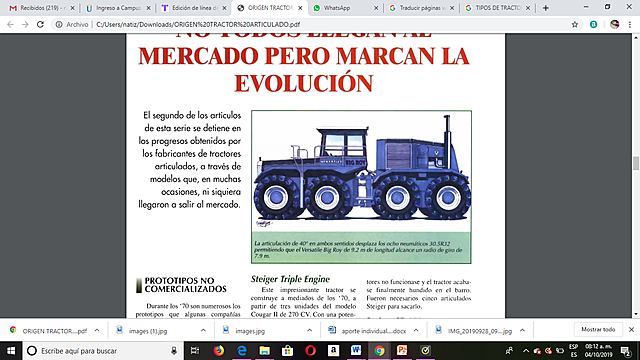Close the ORIGEN TRACTOR tab

click(300, 8)
